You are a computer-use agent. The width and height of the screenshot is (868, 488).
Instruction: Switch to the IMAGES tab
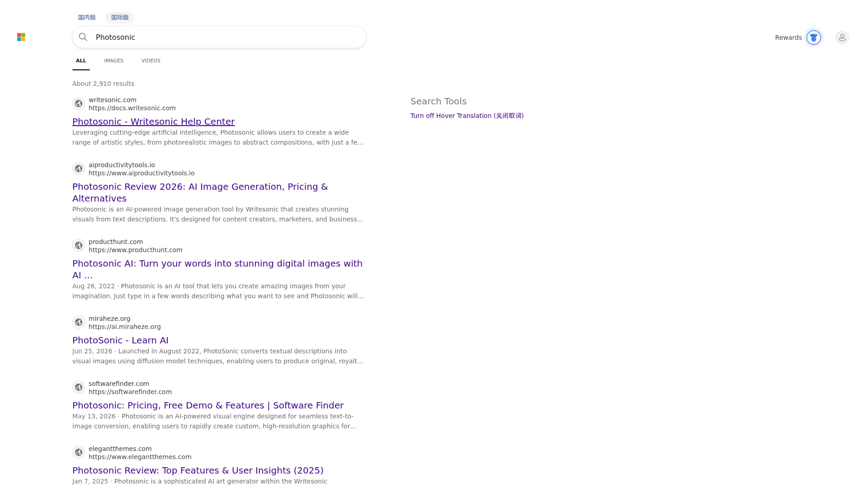113,61
